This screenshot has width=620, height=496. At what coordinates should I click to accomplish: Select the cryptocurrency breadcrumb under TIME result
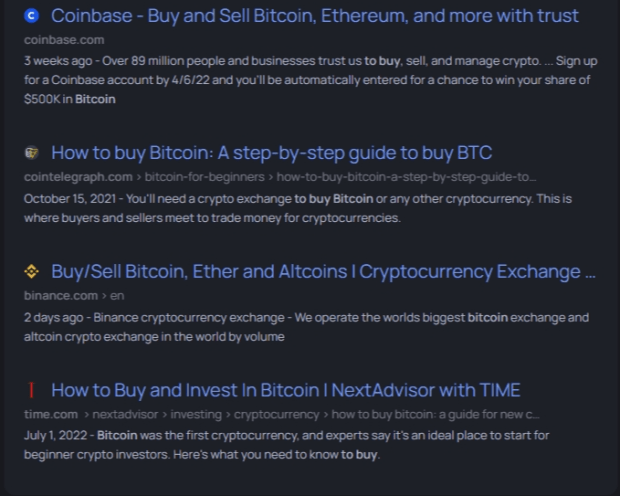click(x=276, y=413)
